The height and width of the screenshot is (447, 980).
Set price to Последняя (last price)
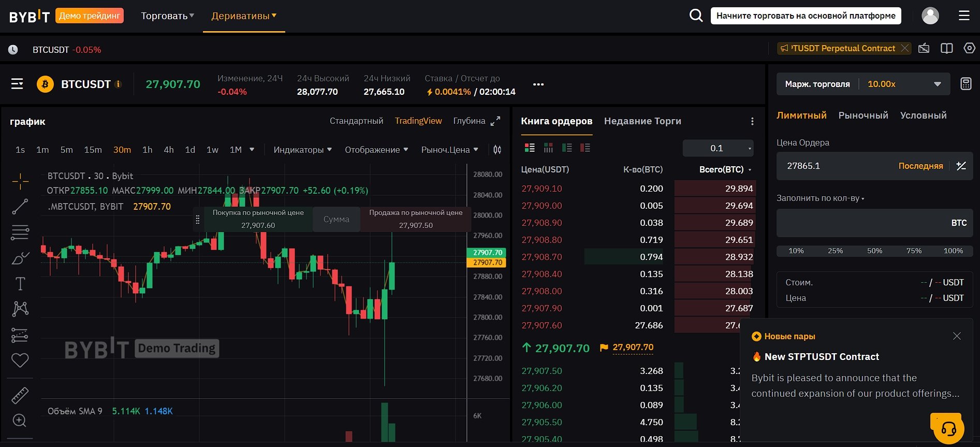point(920,166)
